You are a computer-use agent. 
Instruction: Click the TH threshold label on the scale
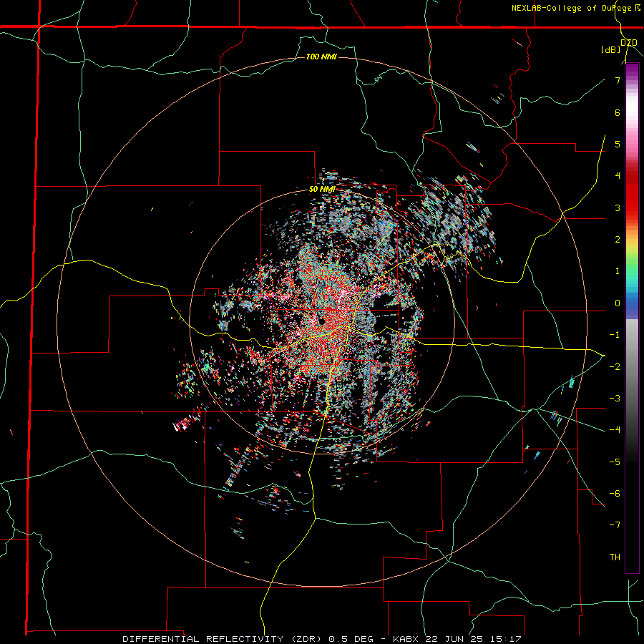[615, 557]
